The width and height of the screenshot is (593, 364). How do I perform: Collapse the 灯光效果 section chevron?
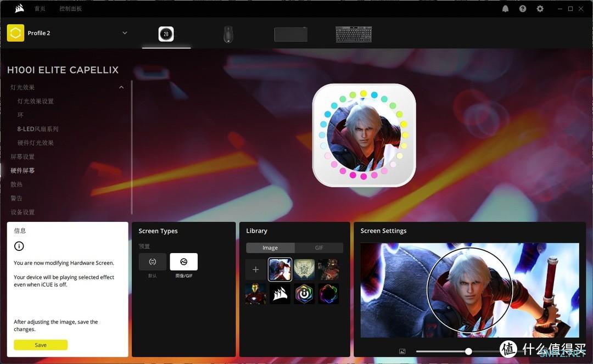(121, 87)
